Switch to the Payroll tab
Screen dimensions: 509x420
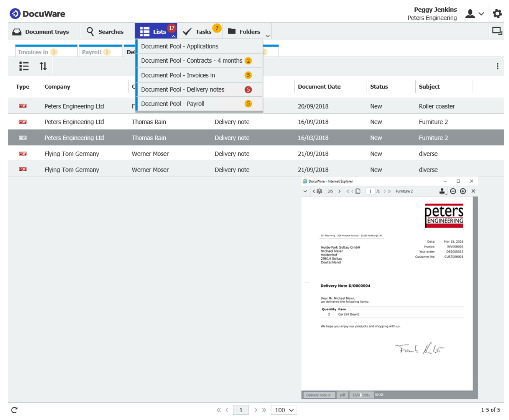point(100,51)
